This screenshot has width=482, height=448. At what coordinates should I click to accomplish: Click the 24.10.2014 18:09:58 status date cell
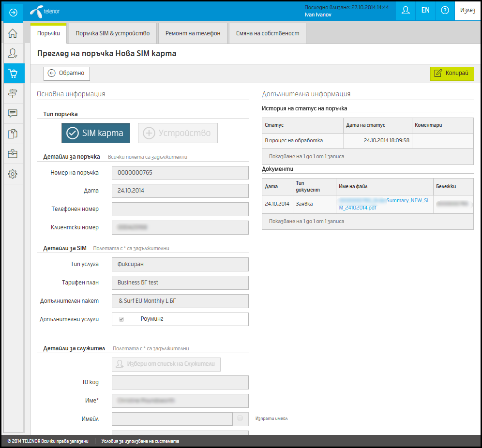tap(377, 141)
